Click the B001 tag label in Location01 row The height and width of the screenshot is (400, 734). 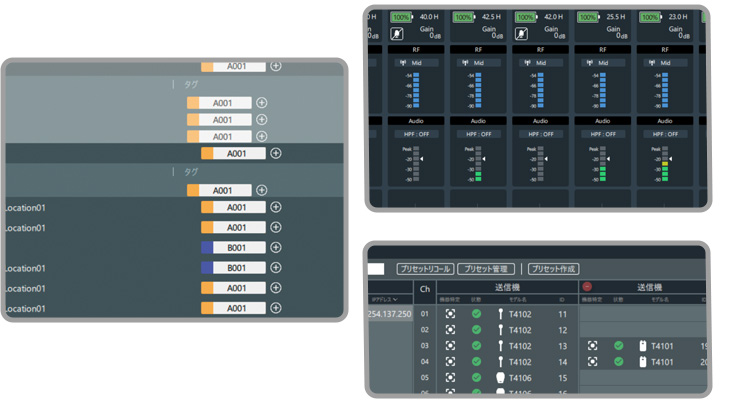[x=239, y=267]
